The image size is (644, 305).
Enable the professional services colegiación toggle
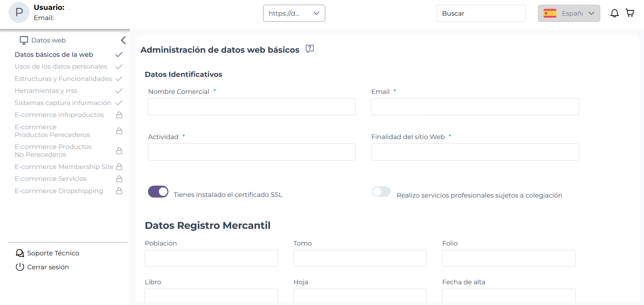tap(381, 192)
